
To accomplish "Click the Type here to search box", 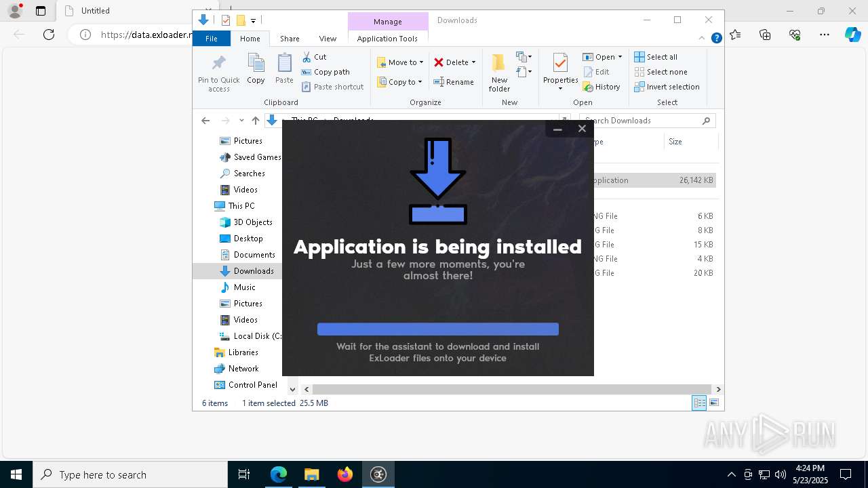I will (130, 474).
